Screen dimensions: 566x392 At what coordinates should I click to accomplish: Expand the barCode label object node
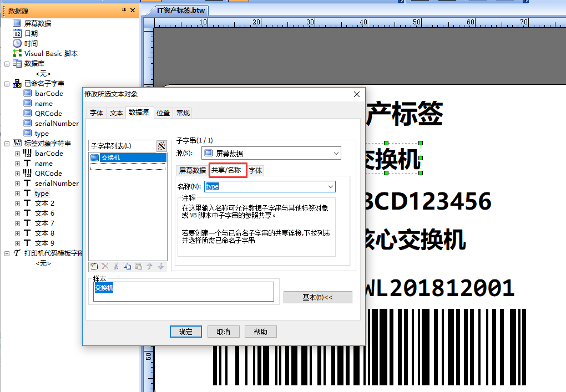(x=17, y=154)
